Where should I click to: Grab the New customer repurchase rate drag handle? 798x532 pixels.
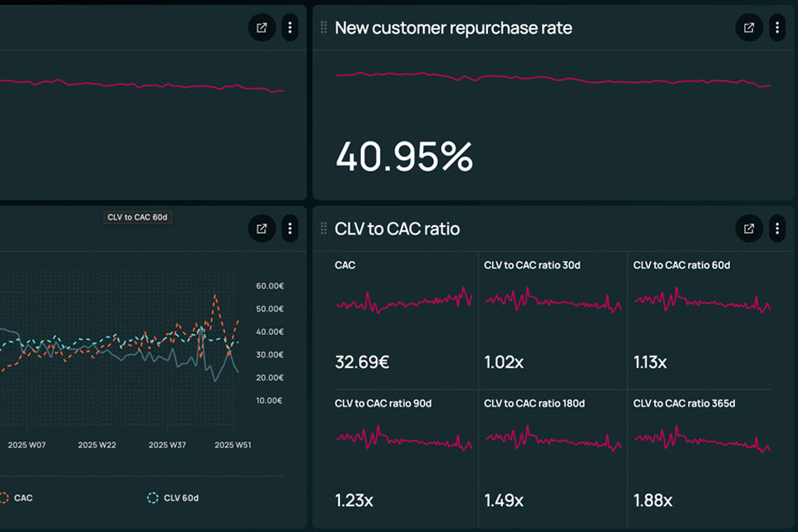(x=323, y=27)
